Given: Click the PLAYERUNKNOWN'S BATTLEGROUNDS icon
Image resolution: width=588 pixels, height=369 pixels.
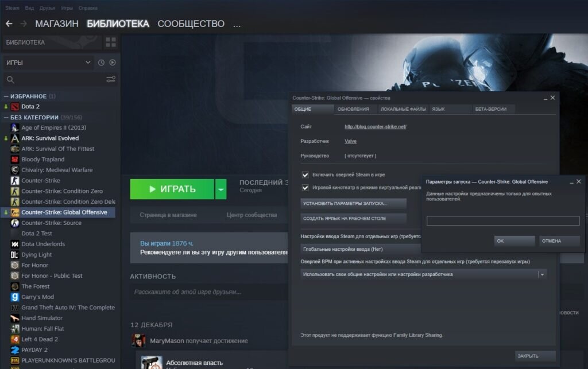Looking at the screenshot, I should (15, 360).
